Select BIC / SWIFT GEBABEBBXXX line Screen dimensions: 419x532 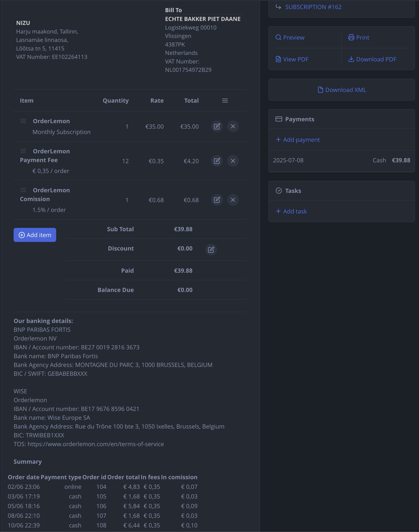(x=50, y=374)
